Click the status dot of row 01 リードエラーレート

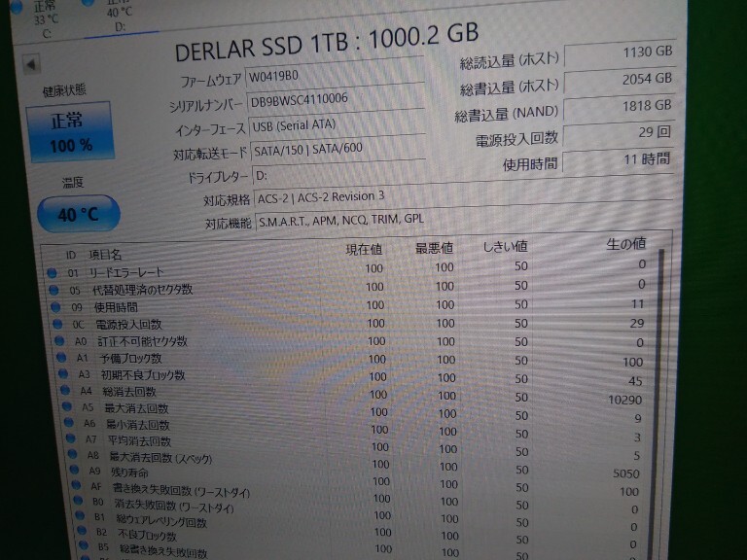click(52, 273)
